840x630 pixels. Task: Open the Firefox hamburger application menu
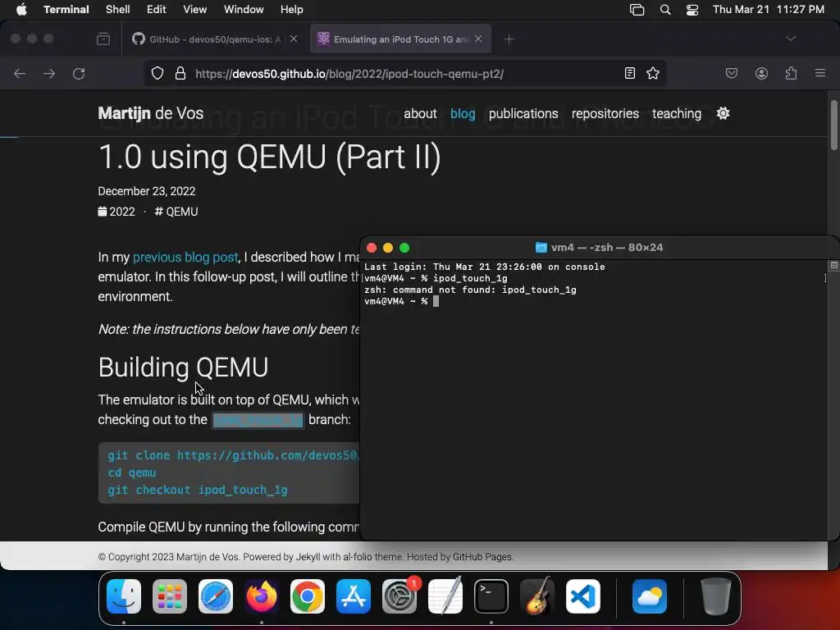coord(820,73)
